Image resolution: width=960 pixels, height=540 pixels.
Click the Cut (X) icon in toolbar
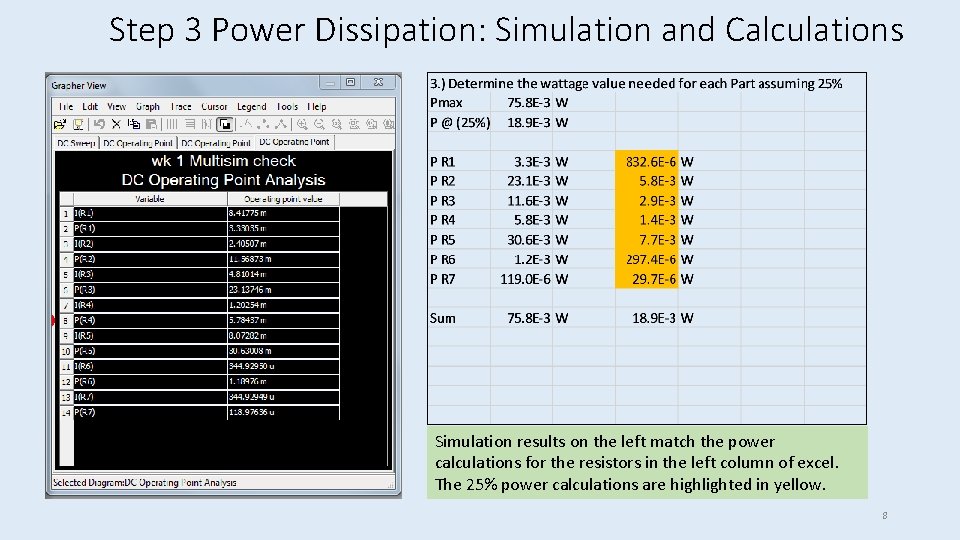[116, 124]
